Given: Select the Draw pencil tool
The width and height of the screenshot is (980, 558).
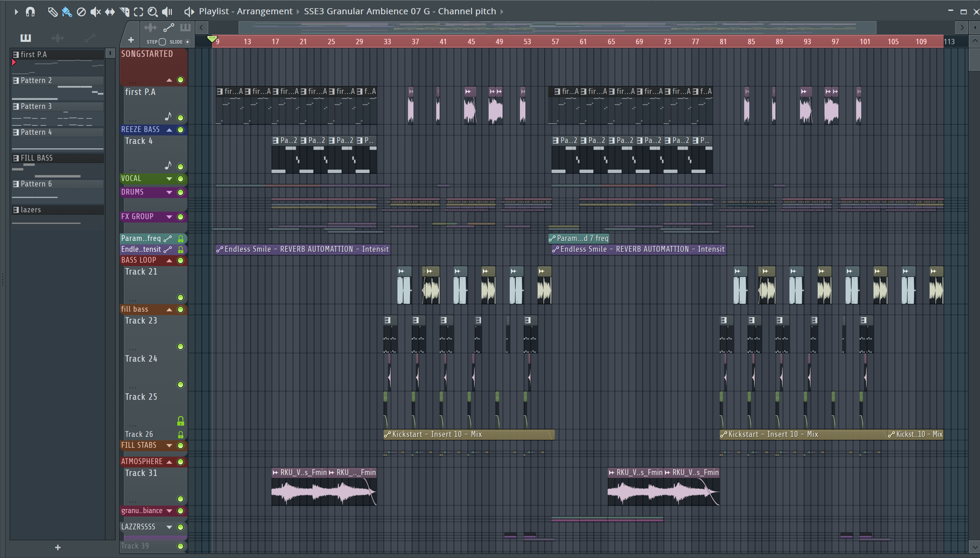Looking at the screenshot, I should [x=52, y=12].
